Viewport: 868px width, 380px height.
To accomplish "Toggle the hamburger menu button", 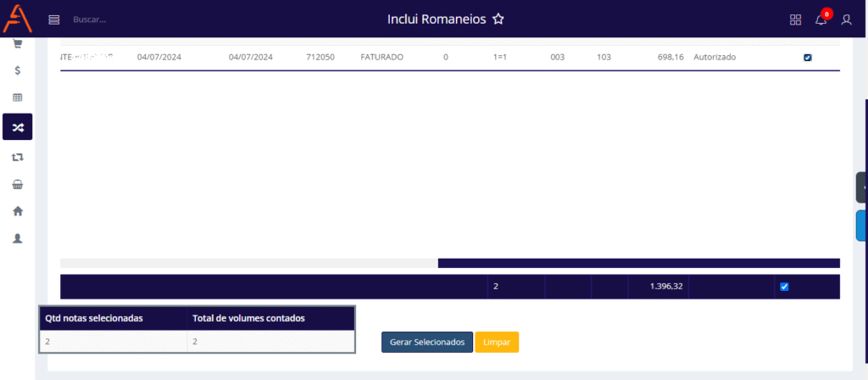I will [54, 20].
